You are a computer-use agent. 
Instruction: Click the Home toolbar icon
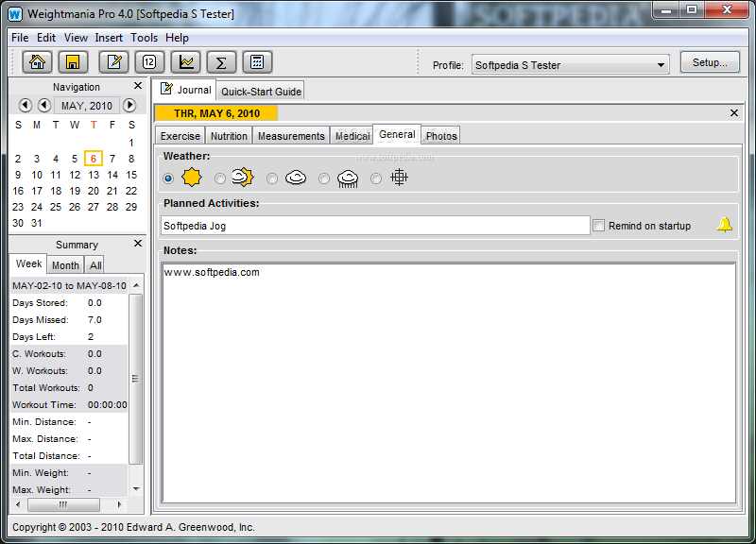(x=37, y=62)
